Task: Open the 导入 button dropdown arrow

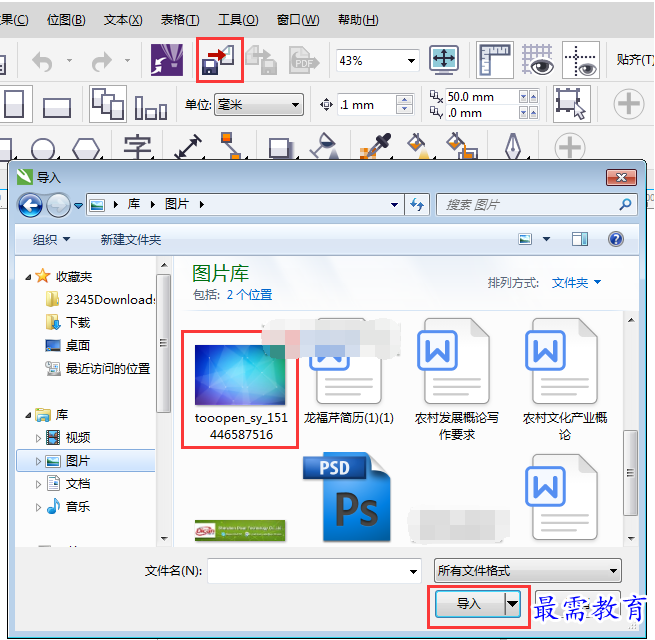Action: click(x=513, y=603)
